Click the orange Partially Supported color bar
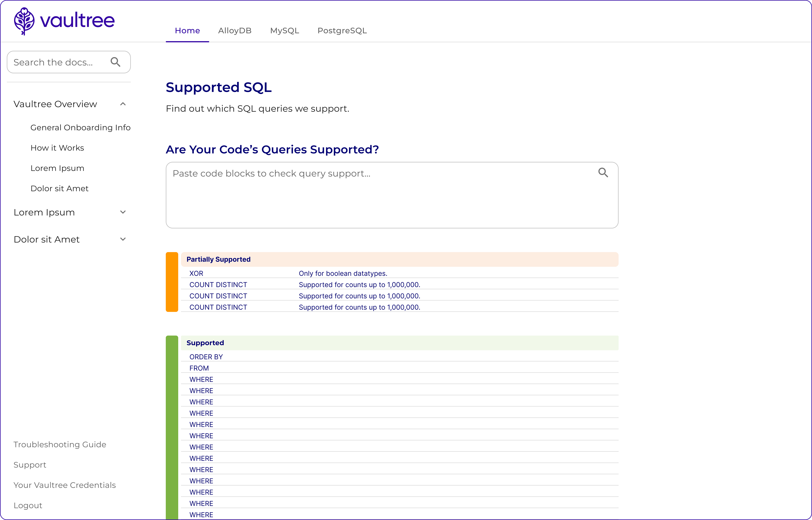The height and width of the screenshot is (520, 812). [x=172, y=282]
